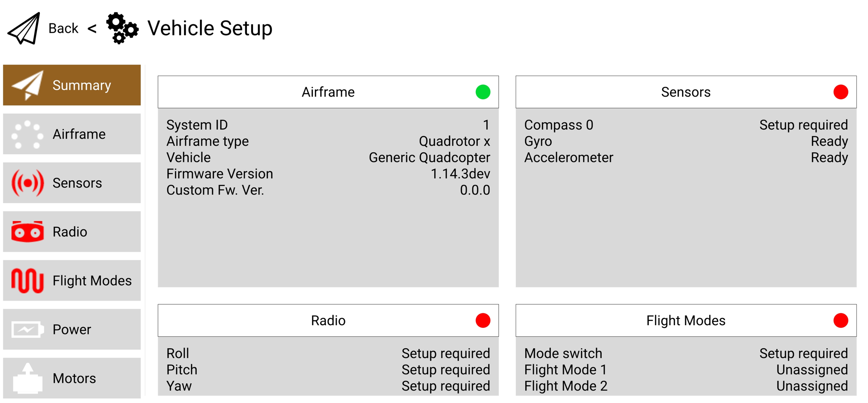Open the Sensors summary card header

(685, 92)
